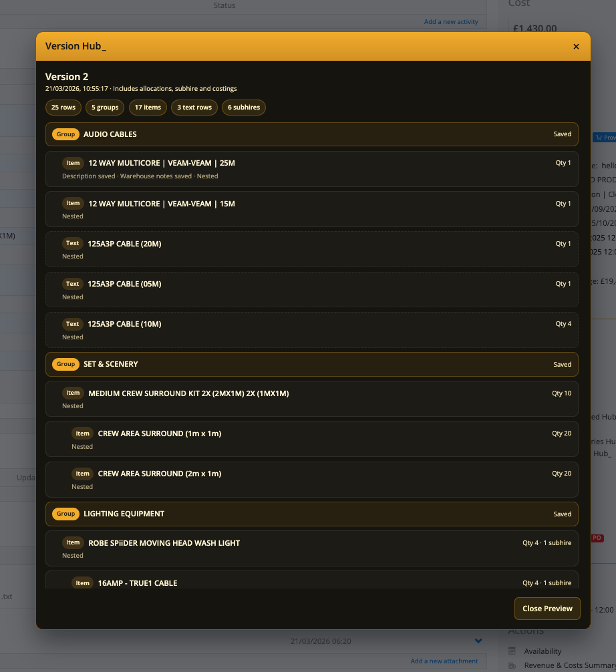This screenshot has height=672, width=616.
Task: Click the 25 rows summary pill
Action: tap(63, 107)
